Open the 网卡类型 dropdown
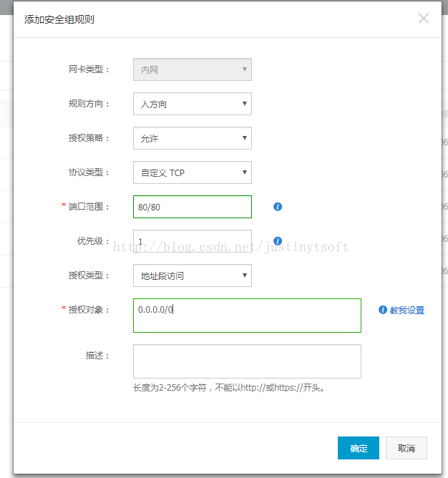Image resolution: width=448 pixels, height=478 pixels. (192, 69)
